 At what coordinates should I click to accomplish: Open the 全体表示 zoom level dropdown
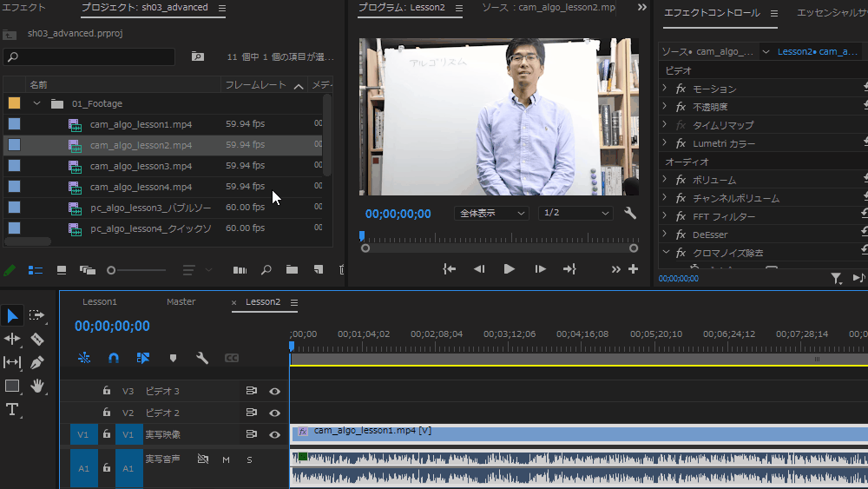(x=491, y=213)
